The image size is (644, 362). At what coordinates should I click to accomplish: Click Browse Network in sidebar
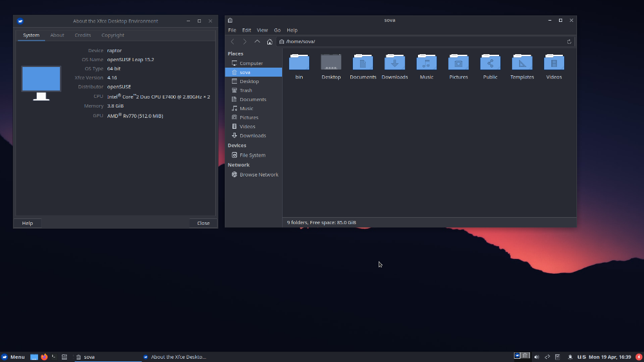[253, 175]
